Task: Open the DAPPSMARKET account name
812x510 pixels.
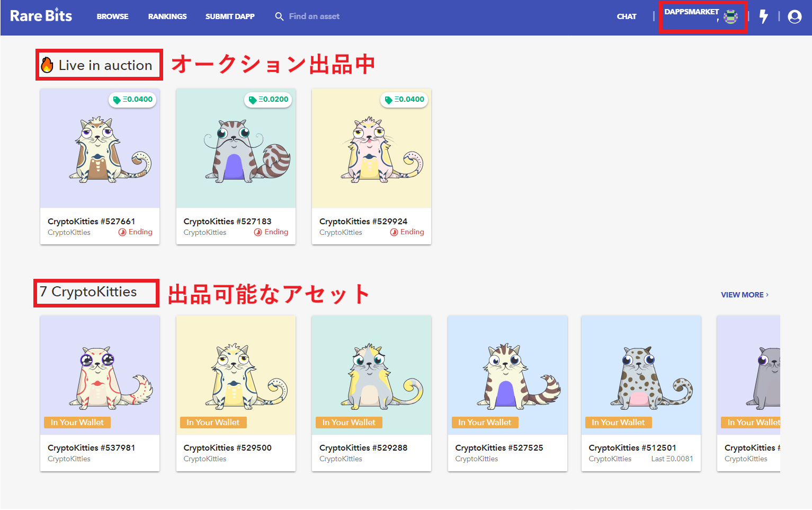Action: (692, 12)
